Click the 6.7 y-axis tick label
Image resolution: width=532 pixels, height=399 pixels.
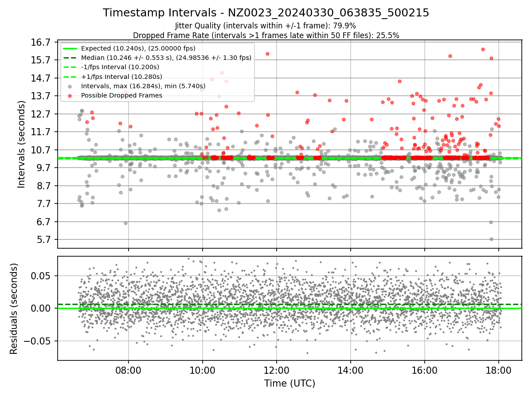pyautogui.click(x=43, y=222)
